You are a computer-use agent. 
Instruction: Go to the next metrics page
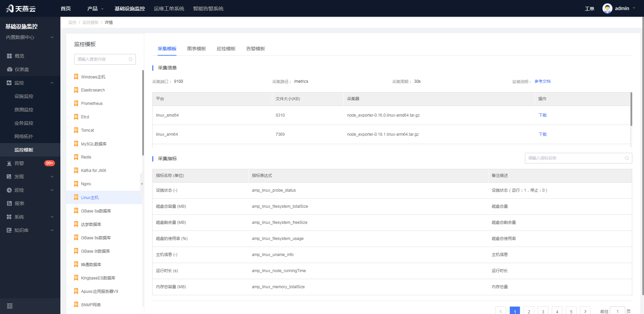pos(585,311)
